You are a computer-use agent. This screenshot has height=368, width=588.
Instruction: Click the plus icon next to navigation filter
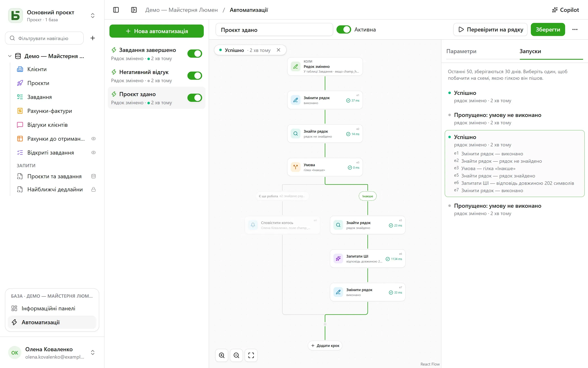tap(92, 38)
